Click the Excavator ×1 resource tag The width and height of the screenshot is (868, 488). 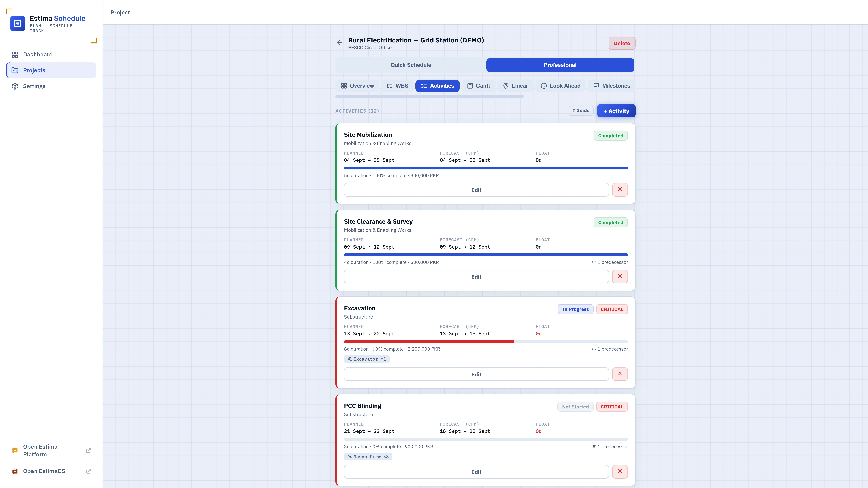point(367,359)
